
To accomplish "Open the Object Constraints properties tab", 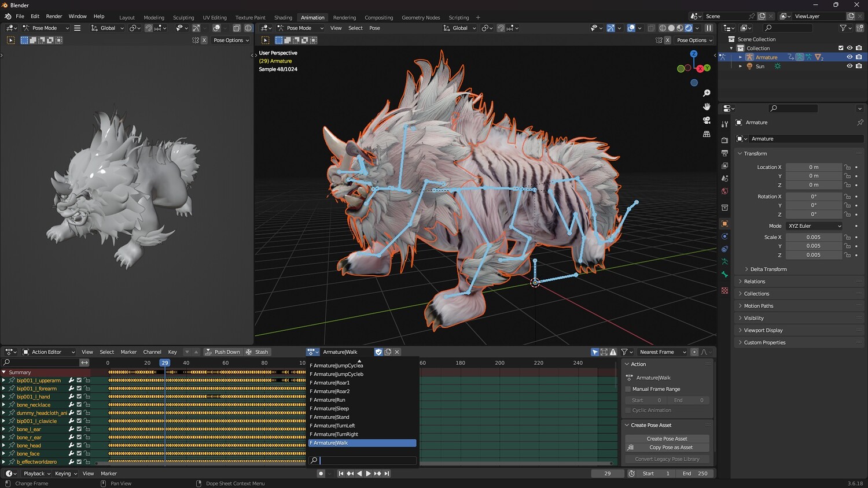I will [724, 249].
